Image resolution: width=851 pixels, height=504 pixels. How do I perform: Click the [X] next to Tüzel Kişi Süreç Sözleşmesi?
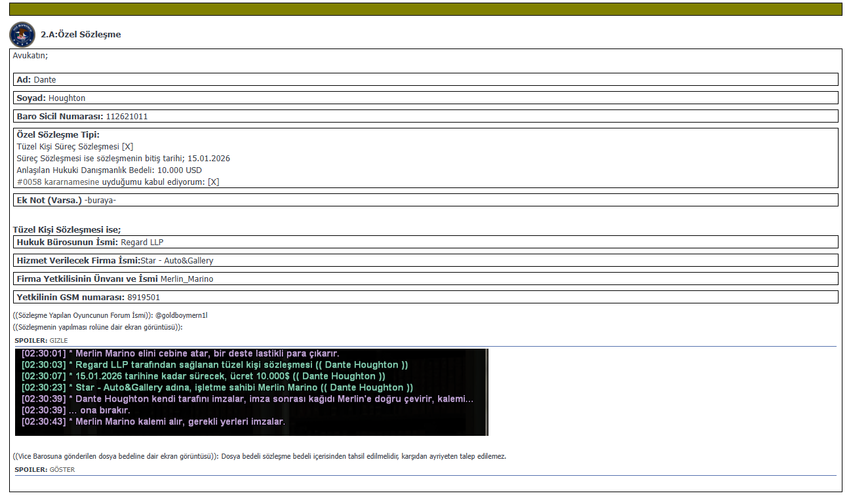click(x=128, y=146)
